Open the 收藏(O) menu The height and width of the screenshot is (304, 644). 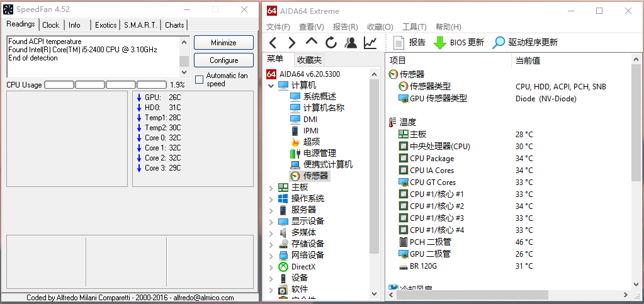pyautogui.click(x=380, y=26)
